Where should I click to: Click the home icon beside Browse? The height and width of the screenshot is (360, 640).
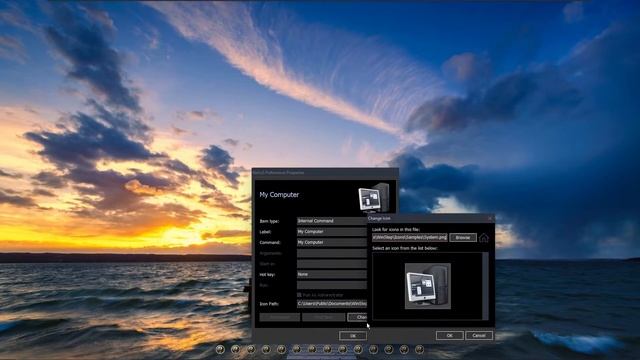tap(484, 238)
